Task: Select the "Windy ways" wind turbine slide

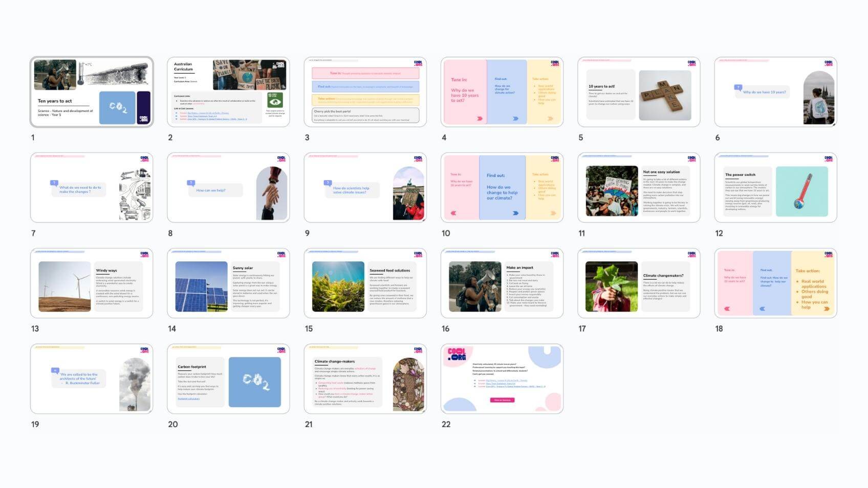Action: click(92, 283)
